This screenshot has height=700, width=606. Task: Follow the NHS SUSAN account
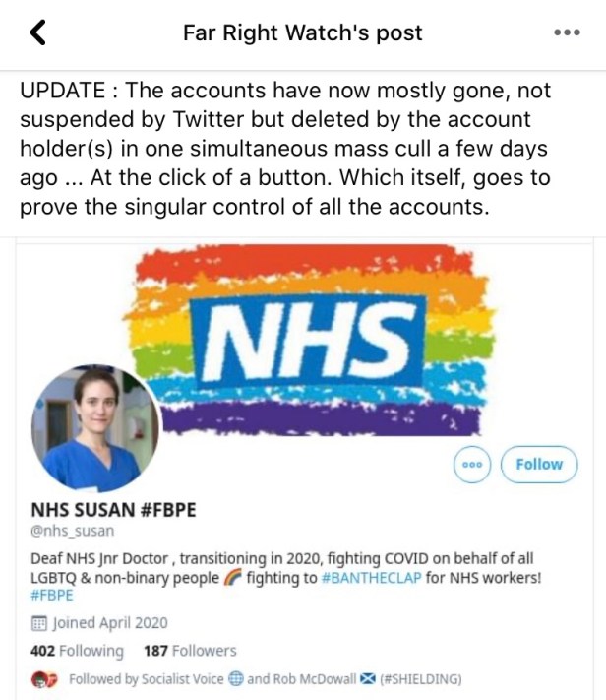pos(539,465)
